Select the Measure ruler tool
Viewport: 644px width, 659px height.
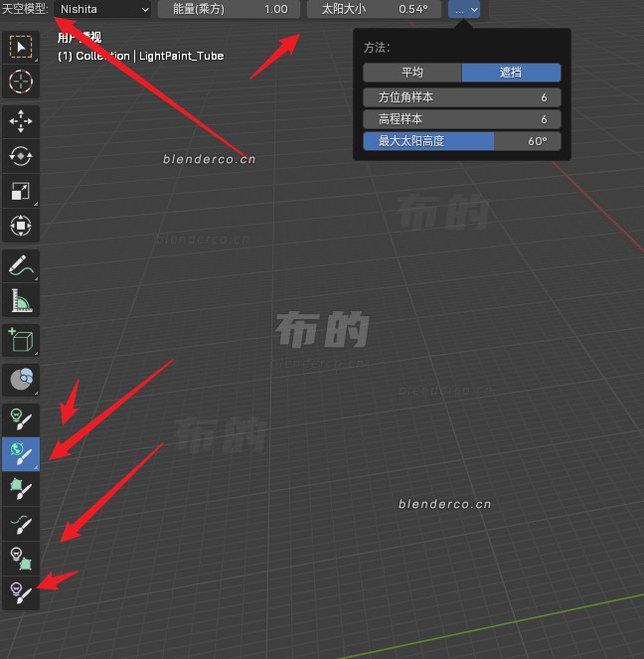tap(21, 300)
